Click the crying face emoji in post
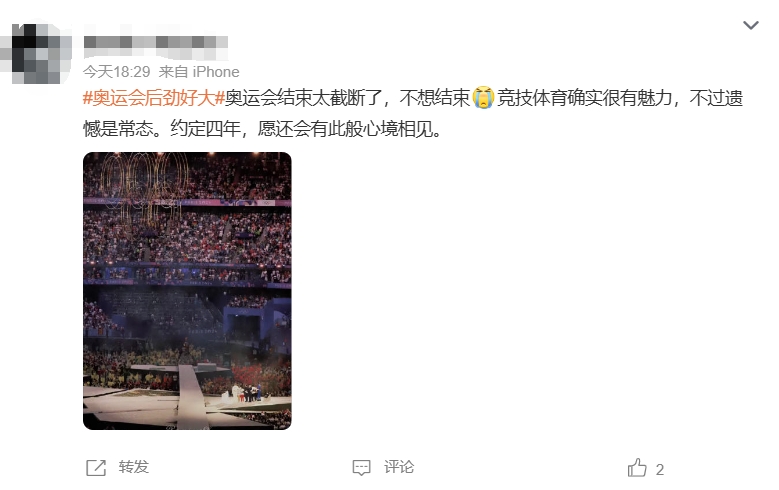Viewport: 779px width, 490px height. pyautogui.click(x=483, y=98)
